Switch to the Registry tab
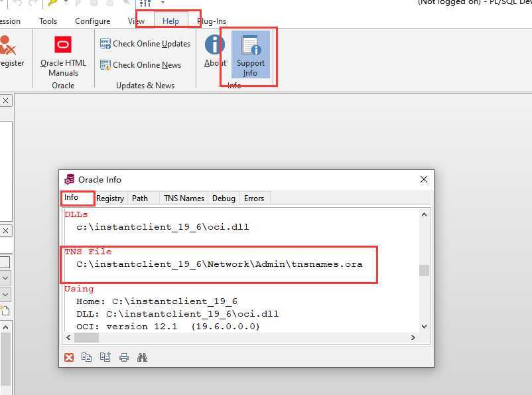The image size is (532, 395). pos(110,198)
